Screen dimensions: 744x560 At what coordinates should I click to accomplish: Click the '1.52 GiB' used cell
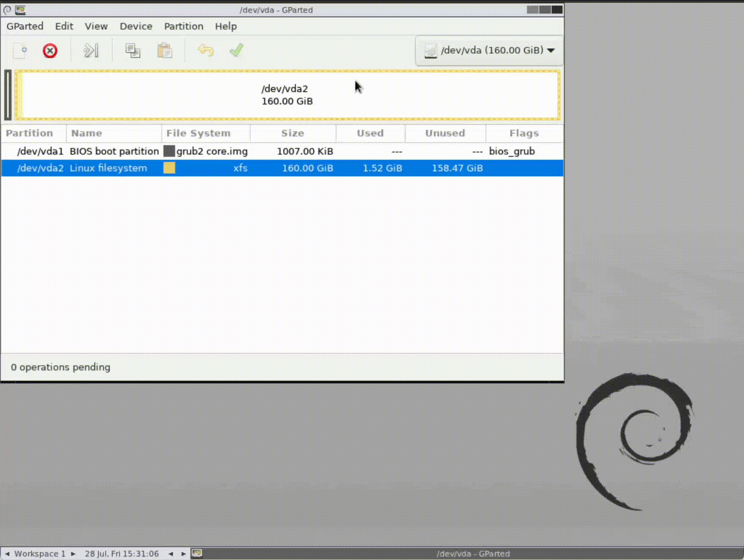pyautogui.click(x=382, y=168)
